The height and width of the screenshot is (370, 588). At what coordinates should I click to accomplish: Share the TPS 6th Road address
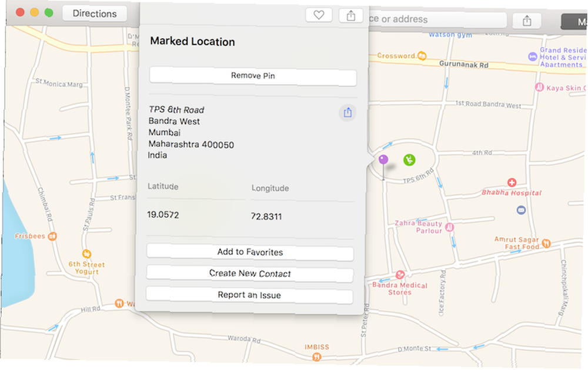coord(348,112)
